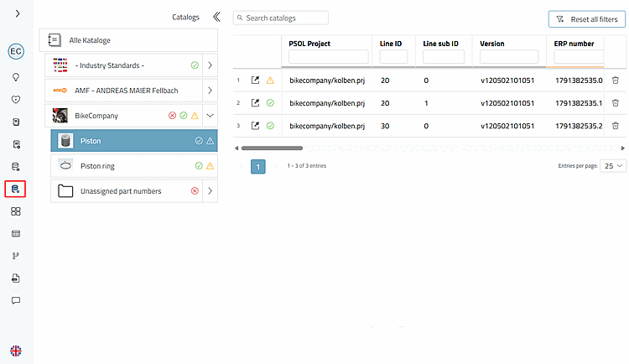Image resolution: width=629 pixels, height=364 pixels.
Task: Click Piston ring warning triangle icon
Action: coord(211,166)
